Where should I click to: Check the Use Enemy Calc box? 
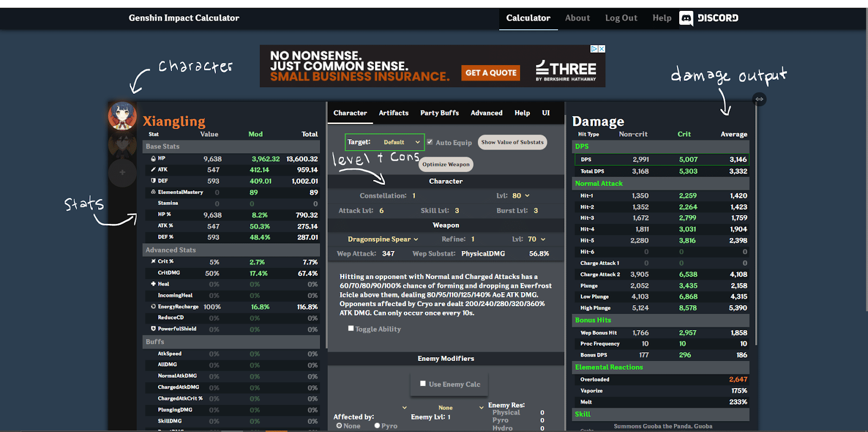point(423,383)
